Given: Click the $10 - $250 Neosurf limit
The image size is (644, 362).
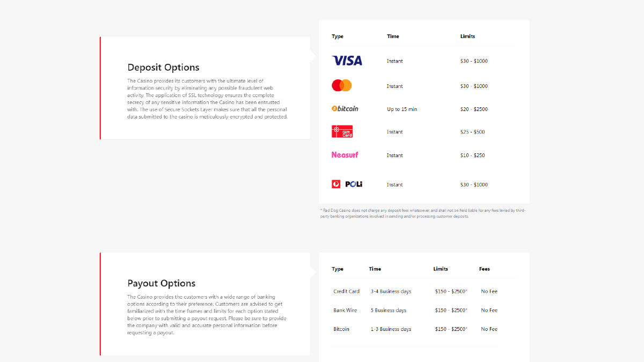Looking at the screenshot, I should click(x=472, y=156).
